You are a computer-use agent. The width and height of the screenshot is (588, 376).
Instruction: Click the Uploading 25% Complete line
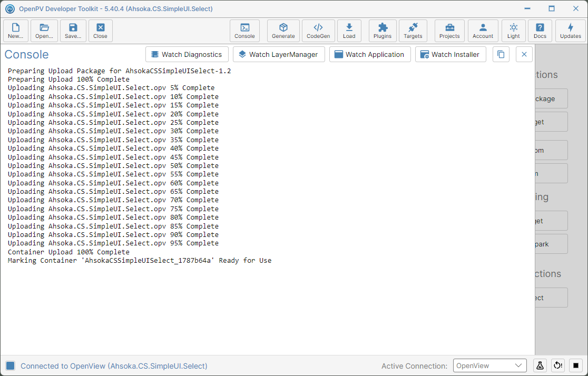(x=113, y=123)
